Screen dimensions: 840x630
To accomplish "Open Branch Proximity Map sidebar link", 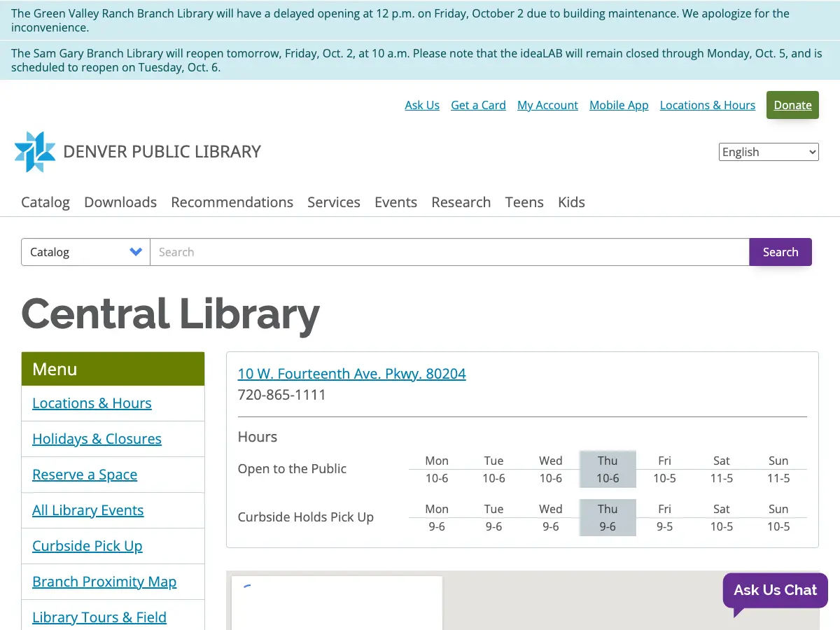I will [x=104, y=582].
